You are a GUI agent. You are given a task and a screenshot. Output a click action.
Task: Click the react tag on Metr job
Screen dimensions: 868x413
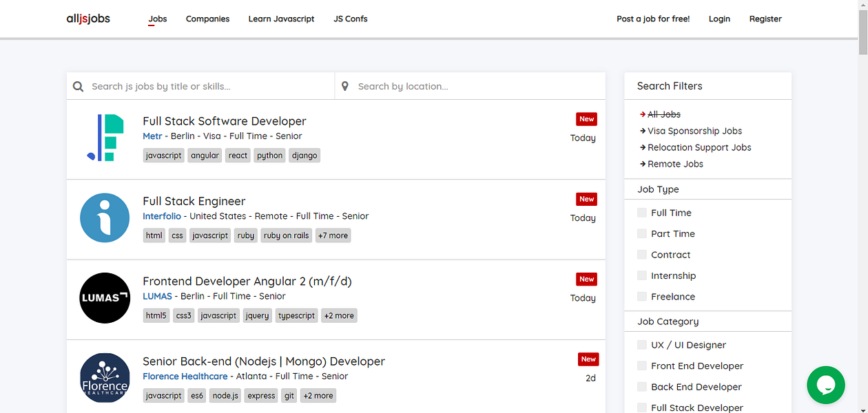pos(238,156)
